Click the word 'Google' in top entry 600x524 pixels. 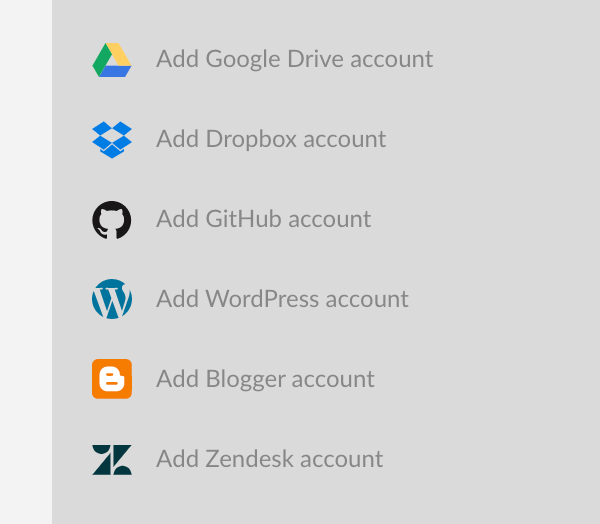pos(243,60)
